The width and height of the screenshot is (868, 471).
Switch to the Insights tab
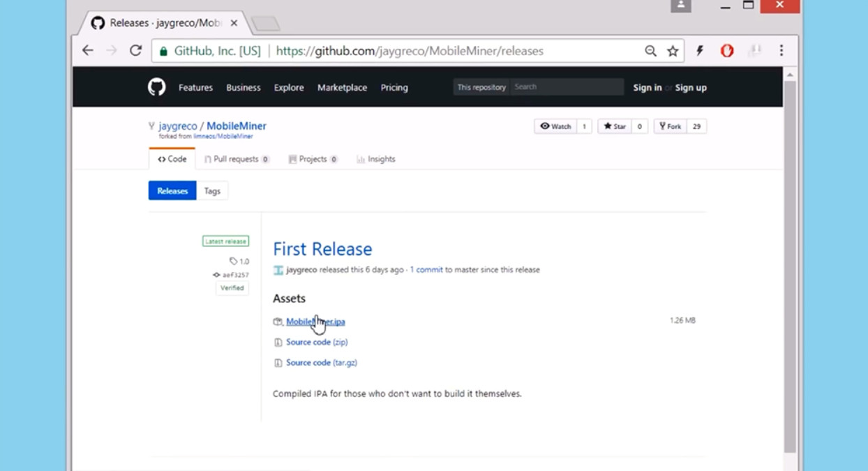pyautogui.click(x=376, y=159)
